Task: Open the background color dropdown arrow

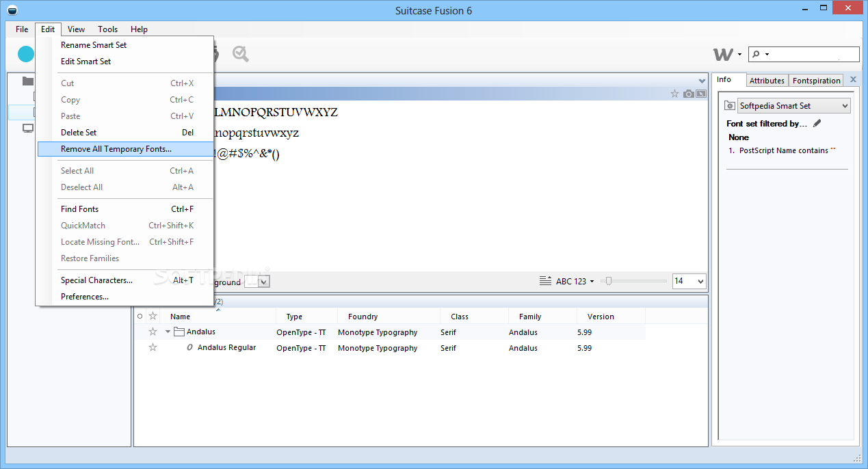Action: tap(264, 282)
